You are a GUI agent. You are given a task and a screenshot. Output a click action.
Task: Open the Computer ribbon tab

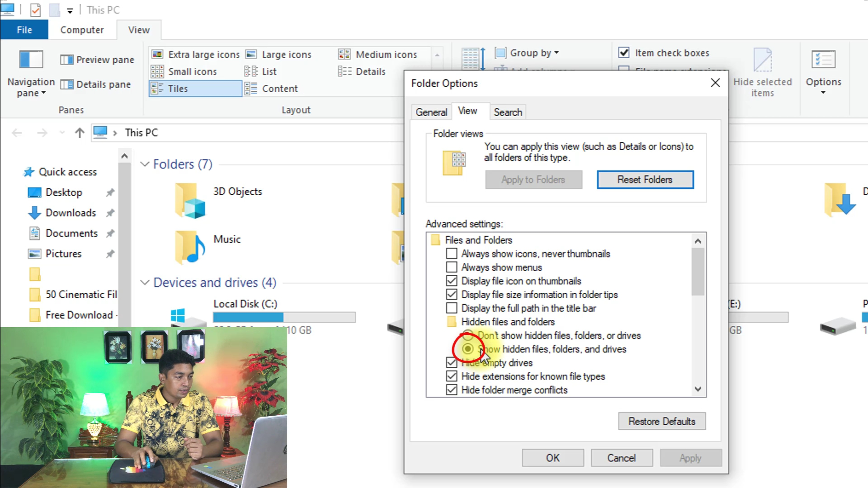tap(82, 30)
